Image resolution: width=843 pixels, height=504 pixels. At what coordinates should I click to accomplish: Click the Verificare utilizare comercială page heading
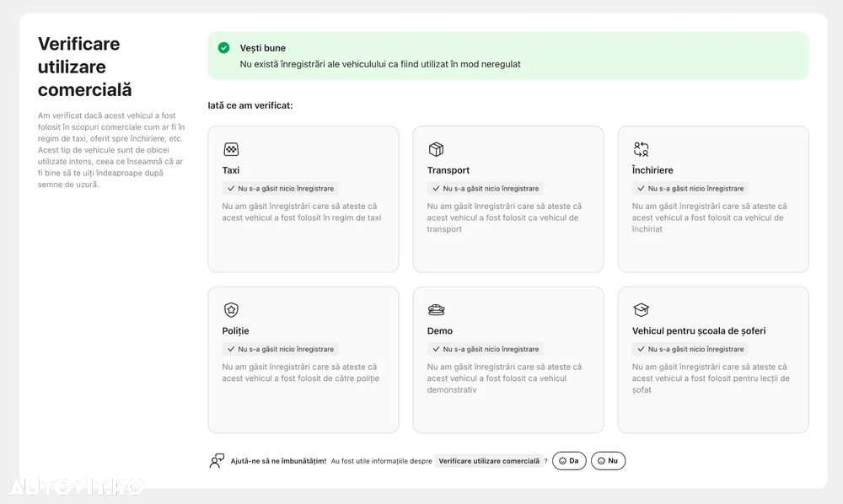coord(84,67)
